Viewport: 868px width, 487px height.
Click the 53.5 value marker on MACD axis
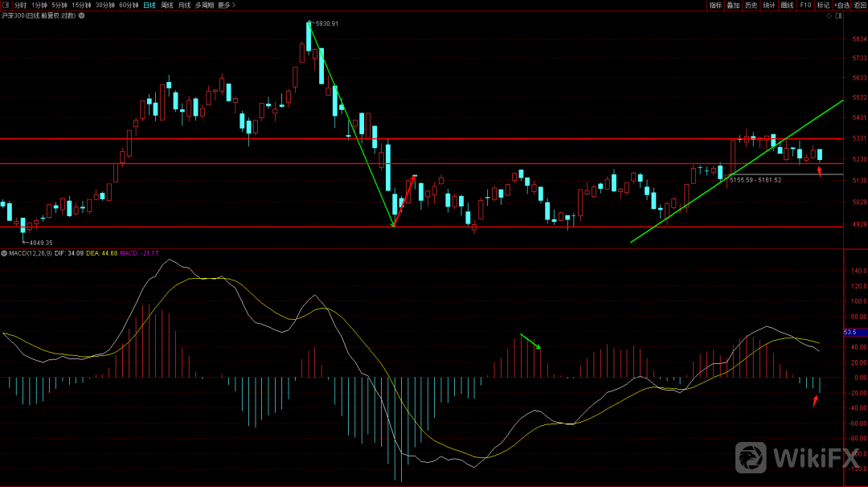tap(850, 332)
